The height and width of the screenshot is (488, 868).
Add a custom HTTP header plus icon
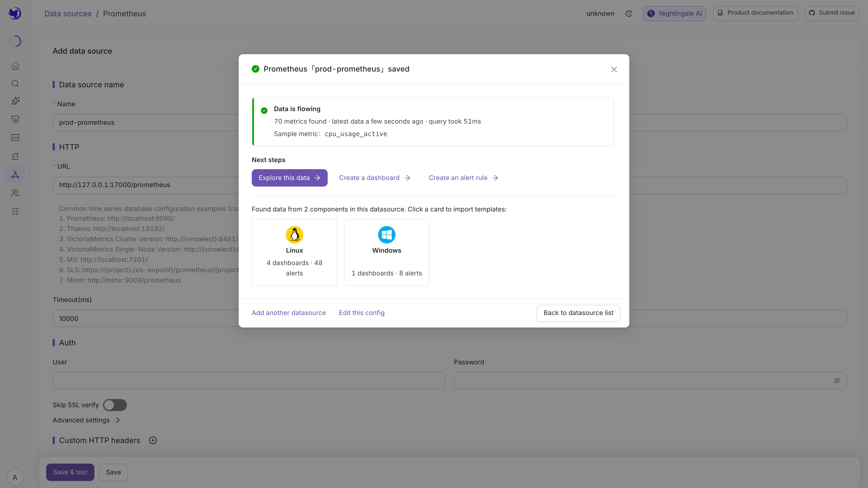click(153, 440)
